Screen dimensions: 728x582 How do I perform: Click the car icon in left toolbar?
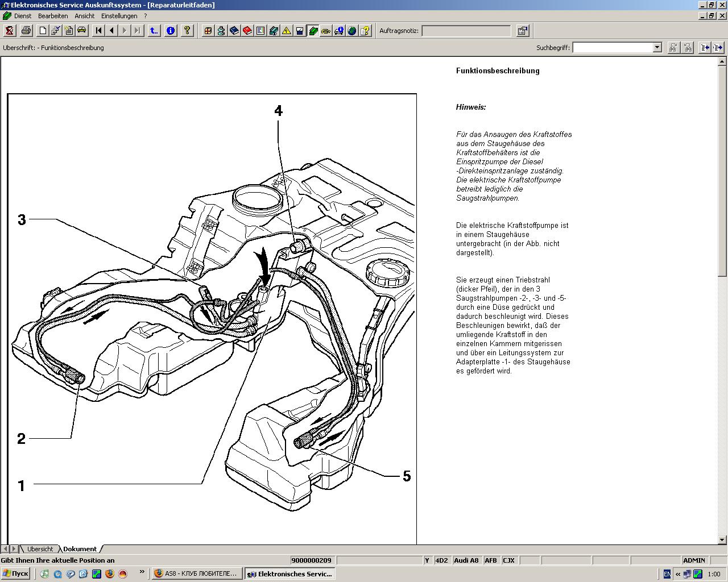(82, 31)
